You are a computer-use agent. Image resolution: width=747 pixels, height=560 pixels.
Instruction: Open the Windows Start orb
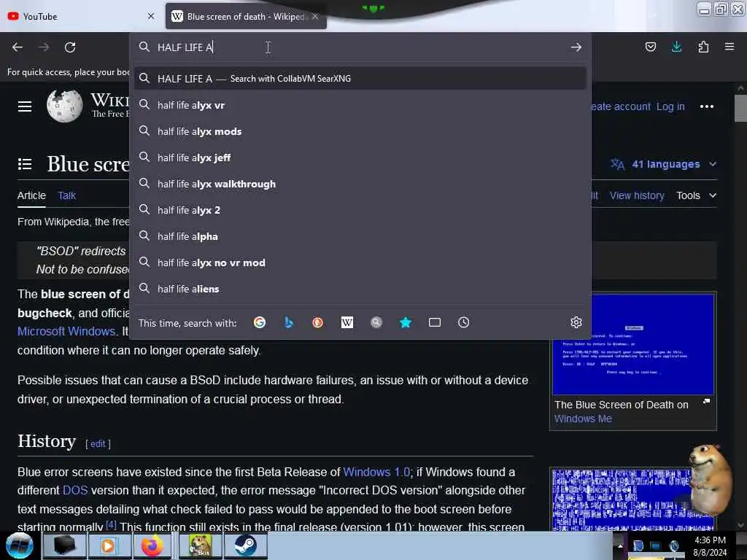point(20,545)
